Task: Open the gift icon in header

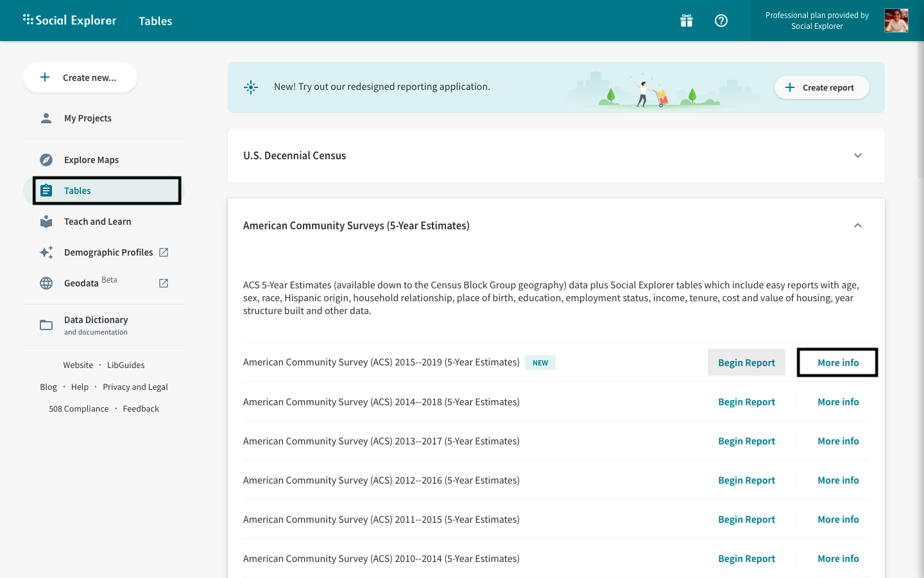Action: pyautogui.click(x=687, y=21)
